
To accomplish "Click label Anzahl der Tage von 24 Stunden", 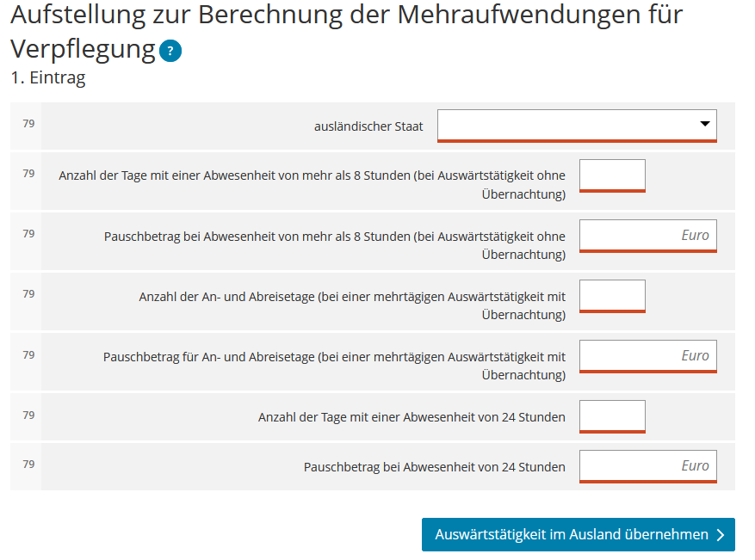I will pyautogui.click(x=412, y=417).
